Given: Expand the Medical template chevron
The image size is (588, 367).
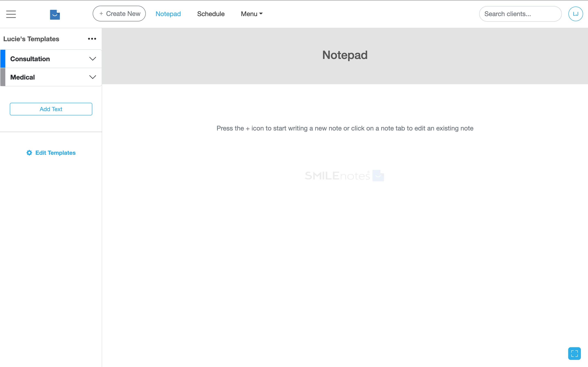Looking at the screenshot, I should pyautogui.click(x=92, y=77).
